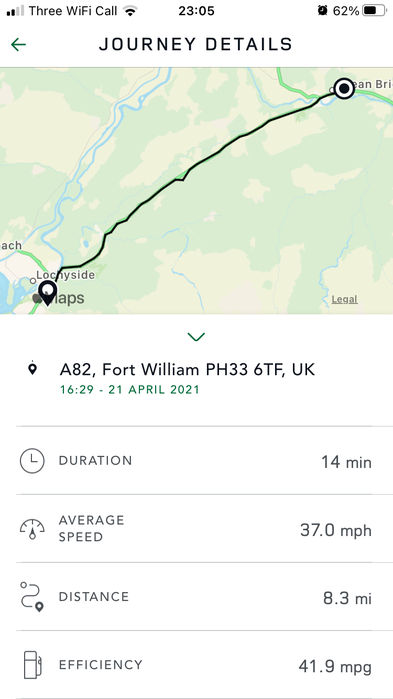Tap the battery indicator in status bar
The image size is (393, 699).
click(374, 11)
